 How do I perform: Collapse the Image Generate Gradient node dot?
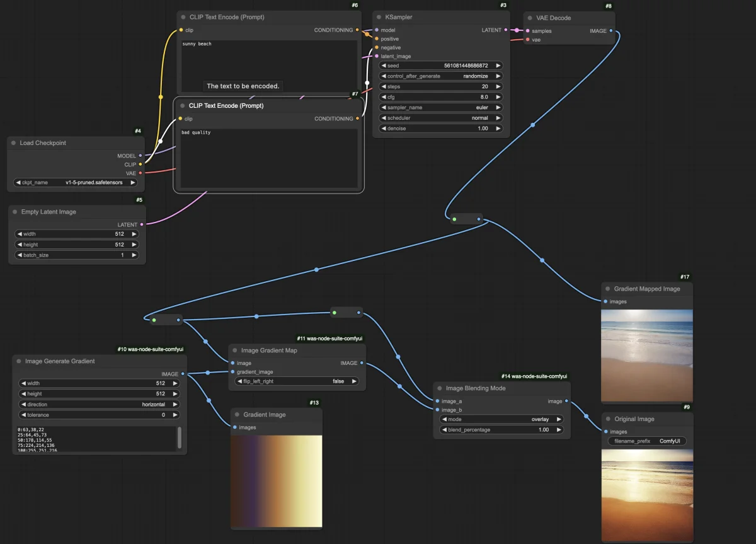pos(18,361)
